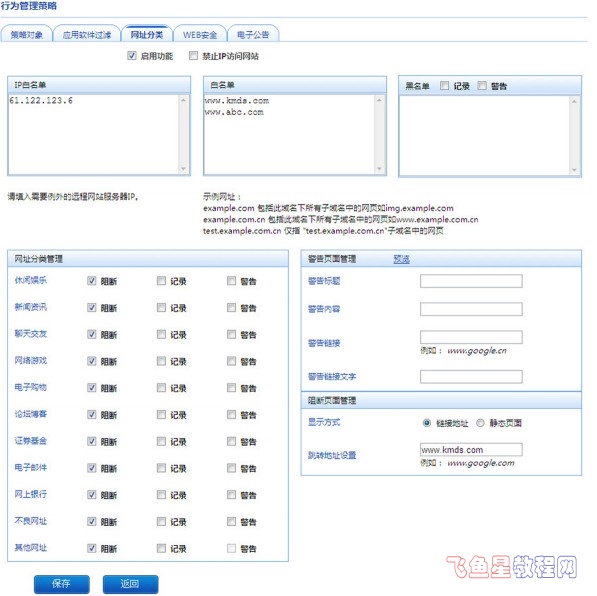This screenshot has height=596, width=597.
Task: Switch to the 策略对象 tab
Action: click(x=27, y=35)
